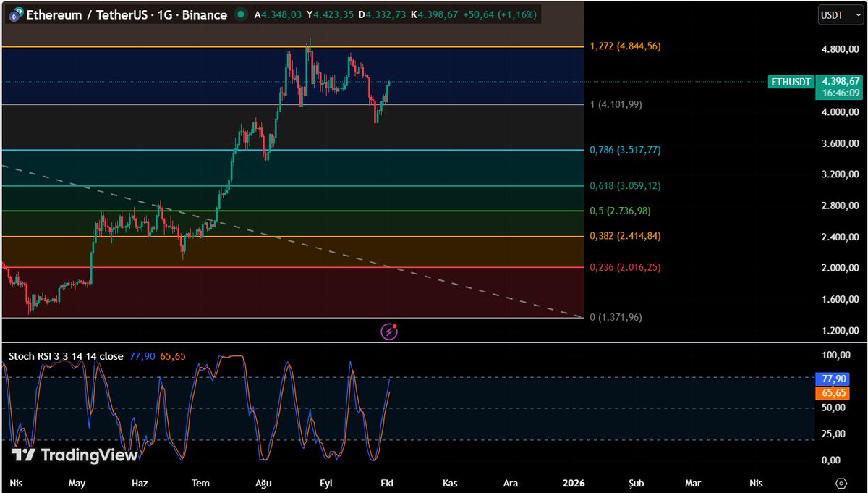Click the Eki label on time axis
Viewport: 868px width, 493px height.
tap(387, 483)
